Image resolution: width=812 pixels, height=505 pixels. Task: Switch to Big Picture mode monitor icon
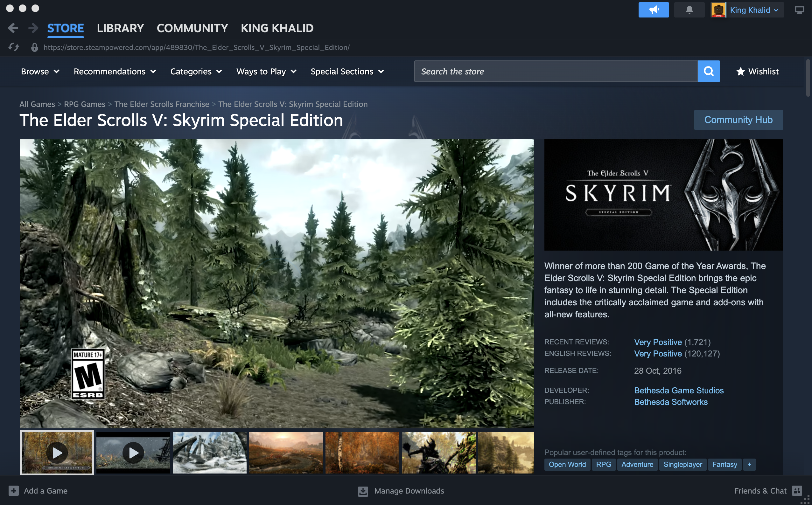(799, 10)
